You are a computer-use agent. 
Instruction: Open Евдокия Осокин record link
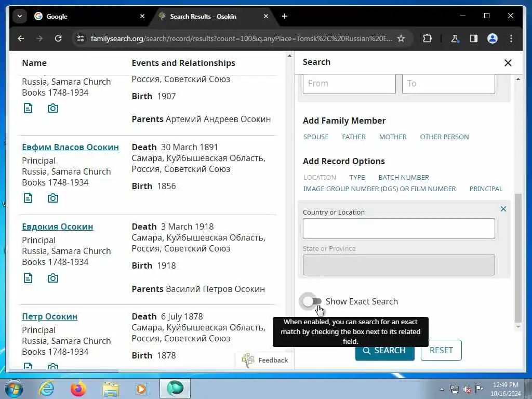(57, 227)
